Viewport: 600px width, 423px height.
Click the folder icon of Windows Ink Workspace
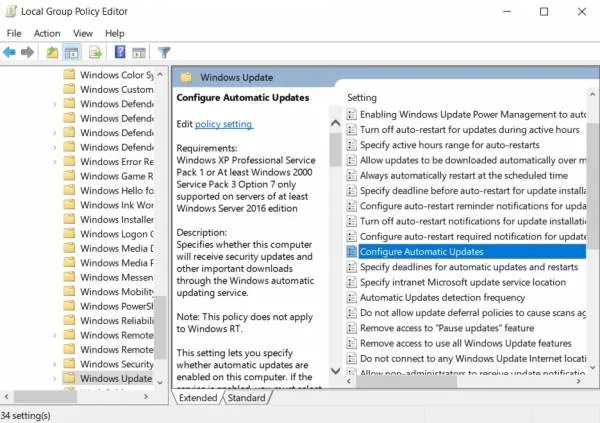69,204
